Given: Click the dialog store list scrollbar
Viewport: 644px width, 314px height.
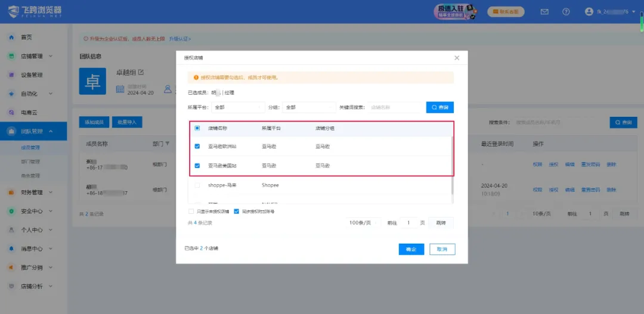Looking at the screenshot, I should (452, 166).
